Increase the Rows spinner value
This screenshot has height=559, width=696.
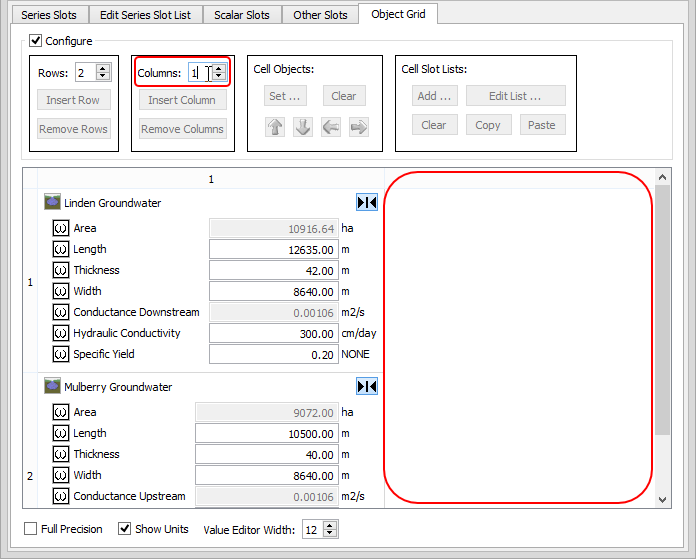click(x=106, y=68)
